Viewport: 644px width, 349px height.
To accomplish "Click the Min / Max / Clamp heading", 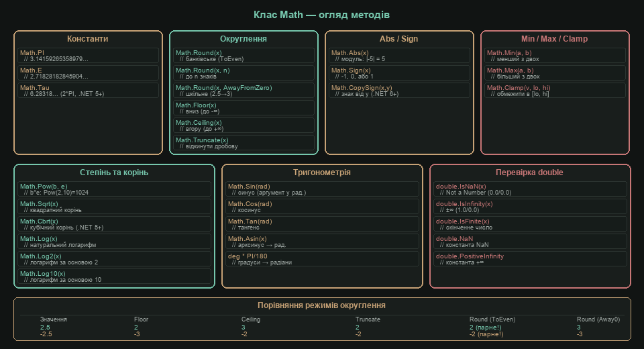I will pos(555,39).
